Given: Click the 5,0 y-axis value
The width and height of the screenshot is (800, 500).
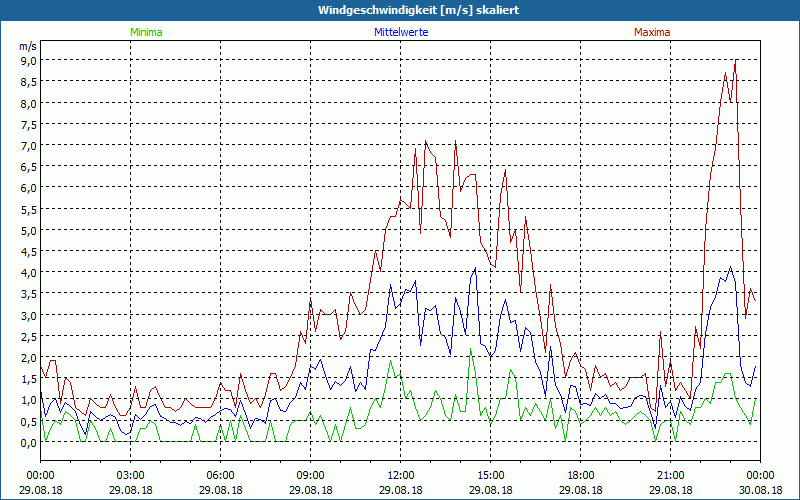Looking at the screenshot, I should [28, 231].
